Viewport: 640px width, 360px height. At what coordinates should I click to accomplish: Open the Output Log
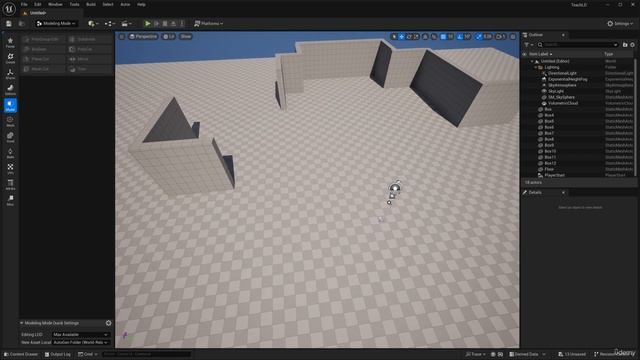[x=58, y=354]
